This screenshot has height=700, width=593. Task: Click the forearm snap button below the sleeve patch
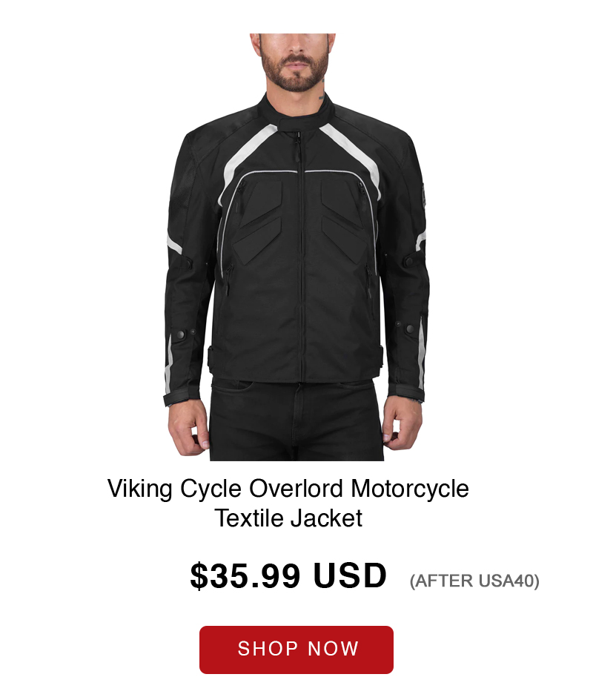click(x=410, y=329)
